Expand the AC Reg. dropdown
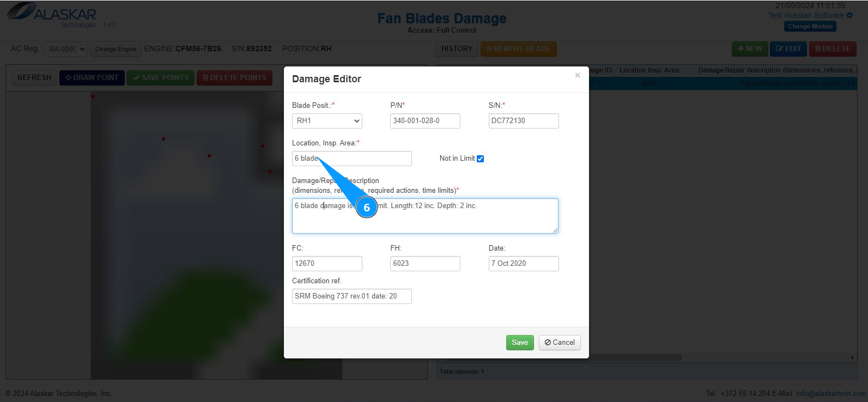Image resolution: width=868 pixels, height=402 pixels. pos(66,49)
